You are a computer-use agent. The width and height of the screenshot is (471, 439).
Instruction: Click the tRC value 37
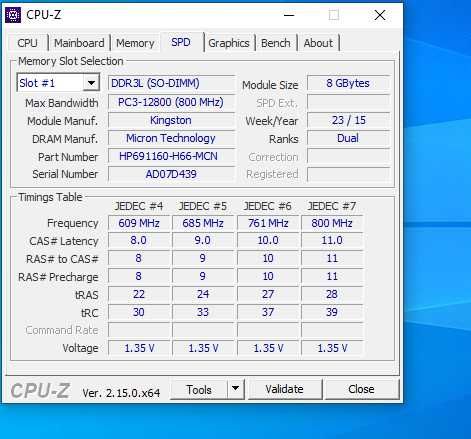coord(268,312)
